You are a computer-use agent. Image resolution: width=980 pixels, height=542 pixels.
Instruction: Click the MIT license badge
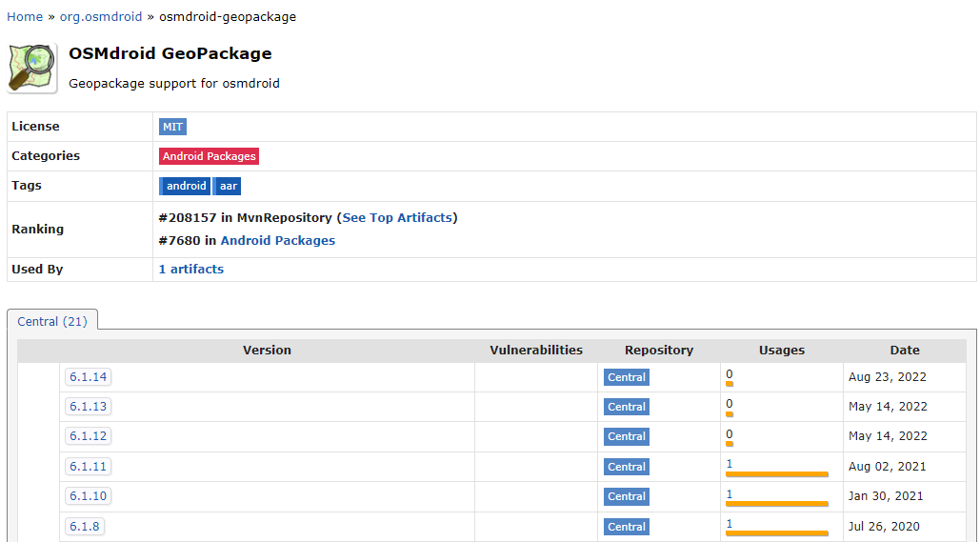172,127
